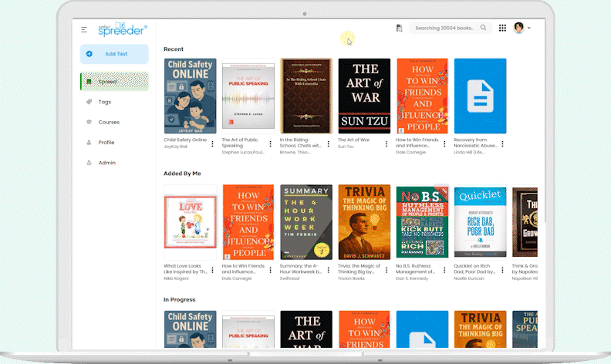
Task: Open options menu for How to Win Friends in Recent
Action: (444, 143)
